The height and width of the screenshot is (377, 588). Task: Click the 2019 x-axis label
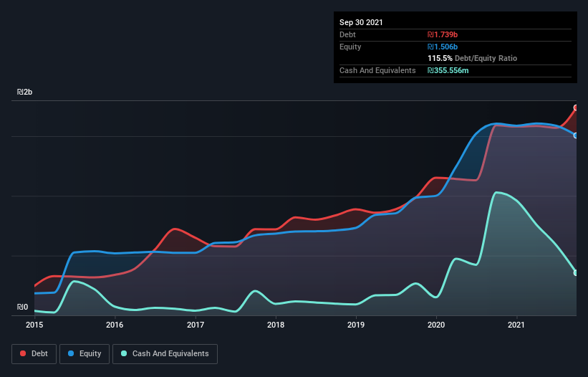(356, 325)
